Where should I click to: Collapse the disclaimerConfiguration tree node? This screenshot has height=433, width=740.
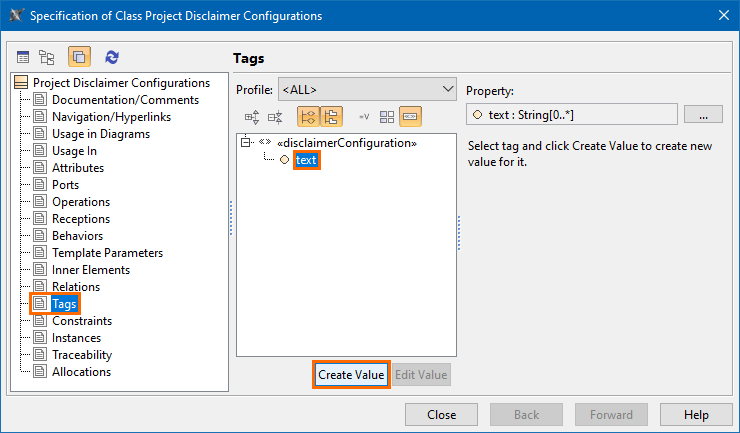pos(246,143)
